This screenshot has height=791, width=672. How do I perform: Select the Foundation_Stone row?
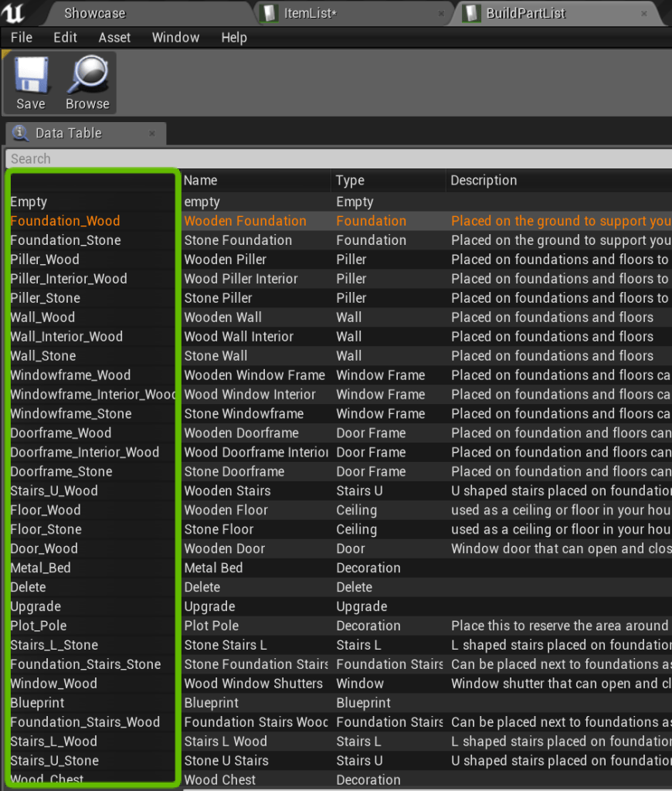[66, 240]
